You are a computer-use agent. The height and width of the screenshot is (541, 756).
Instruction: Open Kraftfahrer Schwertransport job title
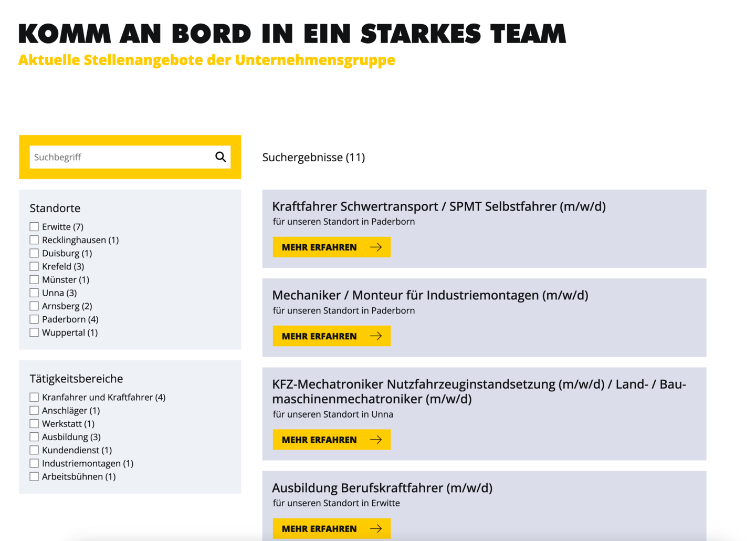pyautogui.click(x=438, y=206)
